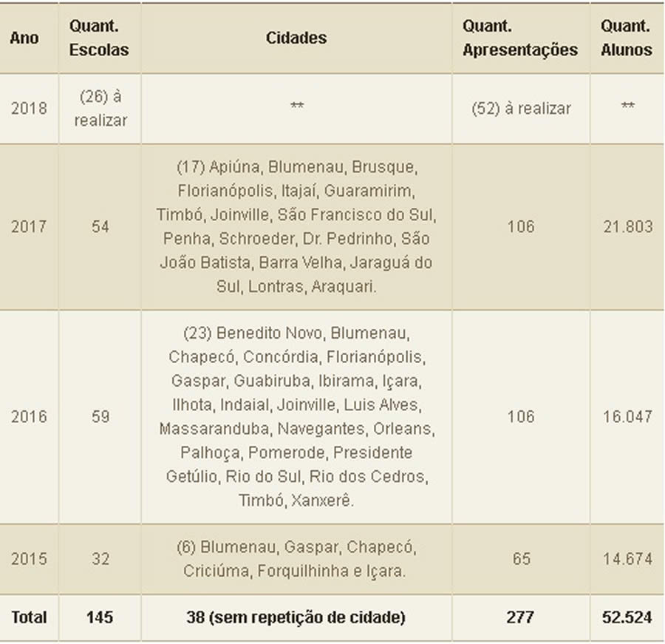Image resolution: width=665 pixels, height=644 pixels.
Task: Click the 2015 presentations count 65
Action: [521, 559]
